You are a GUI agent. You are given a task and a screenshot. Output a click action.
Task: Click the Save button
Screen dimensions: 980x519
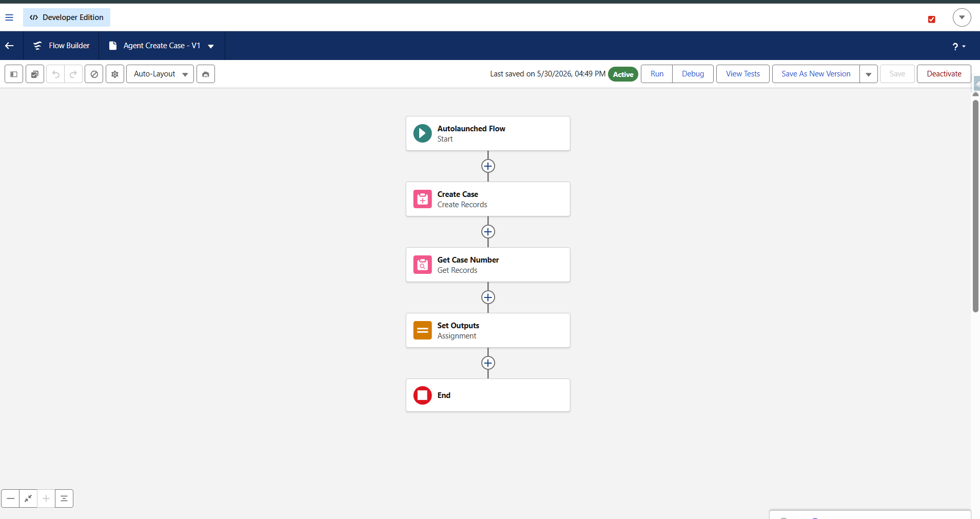(897, 74)
